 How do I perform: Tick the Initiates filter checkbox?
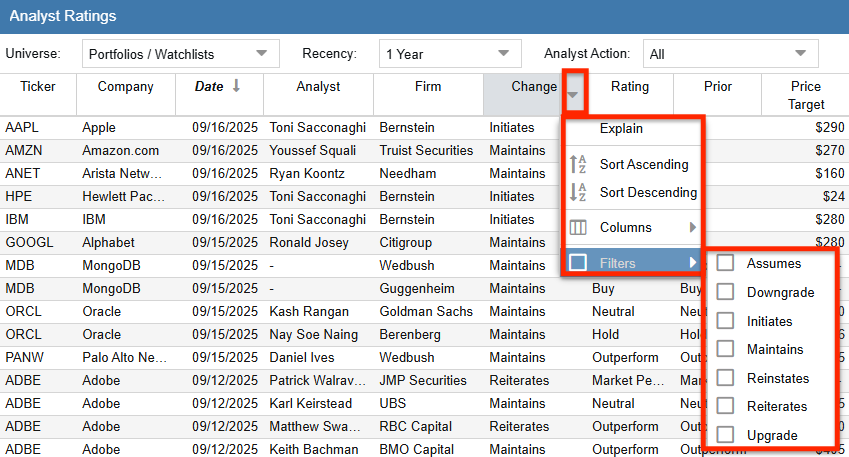725,321
